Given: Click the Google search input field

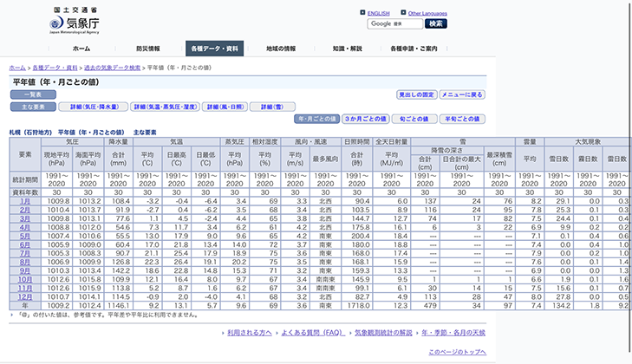Looking at the screenshot, I should [x=394, y=23].
